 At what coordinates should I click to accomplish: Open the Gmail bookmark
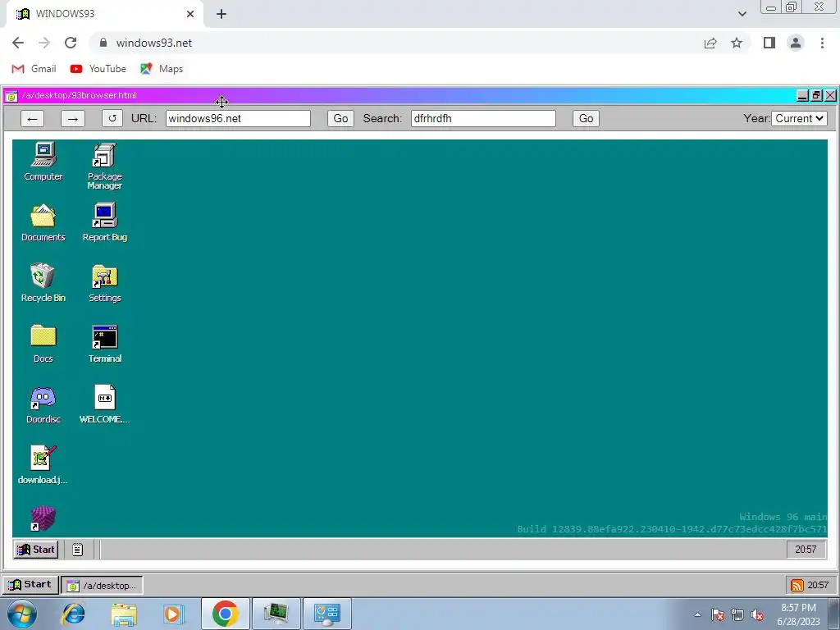pos(34,69)
